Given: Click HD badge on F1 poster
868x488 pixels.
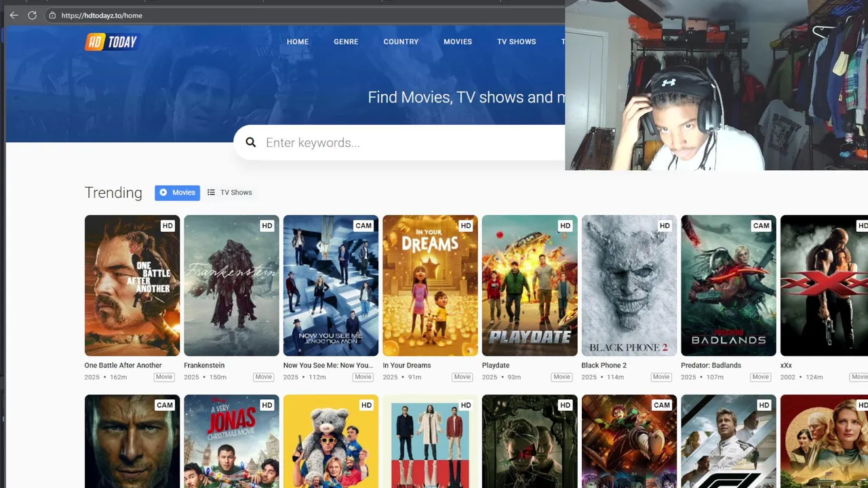Looking at the screenshot, I should point(764,405).
